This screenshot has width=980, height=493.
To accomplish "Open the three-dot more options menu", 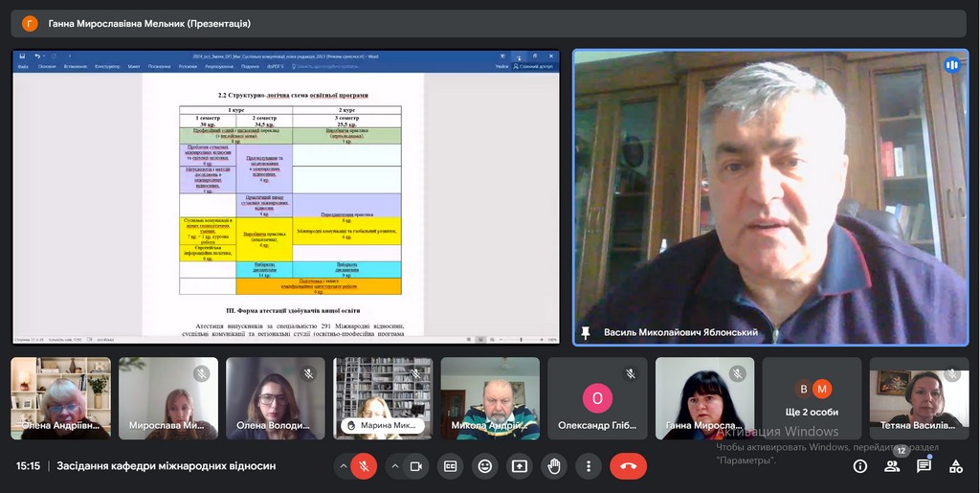I will click(589, 466).
